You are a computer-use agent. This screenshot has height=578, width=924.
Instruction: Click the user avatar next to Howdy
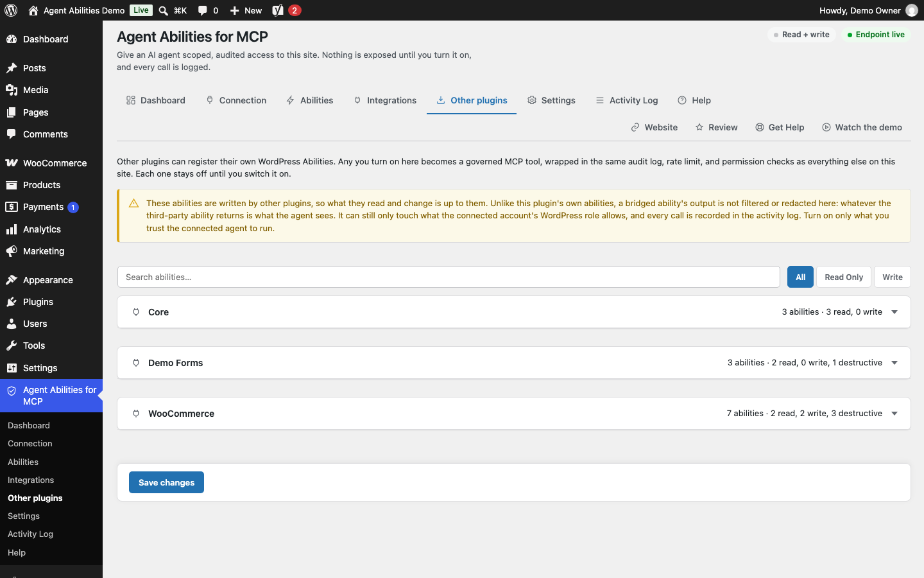coord(911,10)
